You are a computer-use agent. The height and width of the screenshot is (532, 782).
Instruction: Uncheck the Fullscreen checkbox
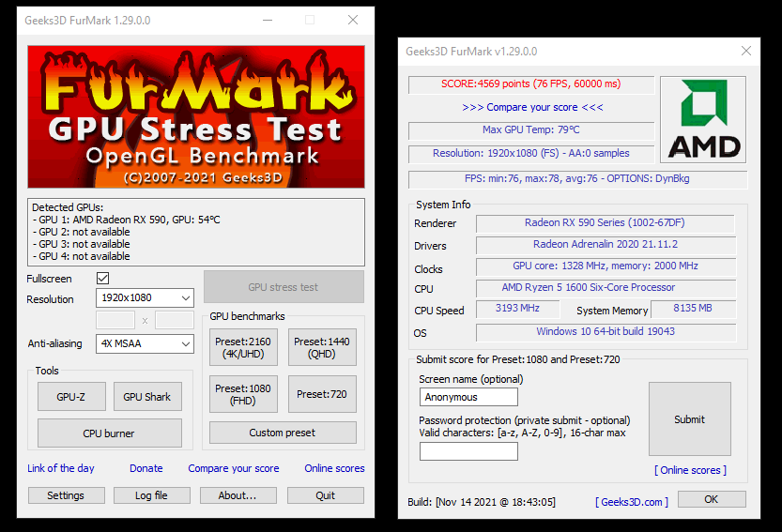pyautogui.click(x=102, y=279)
